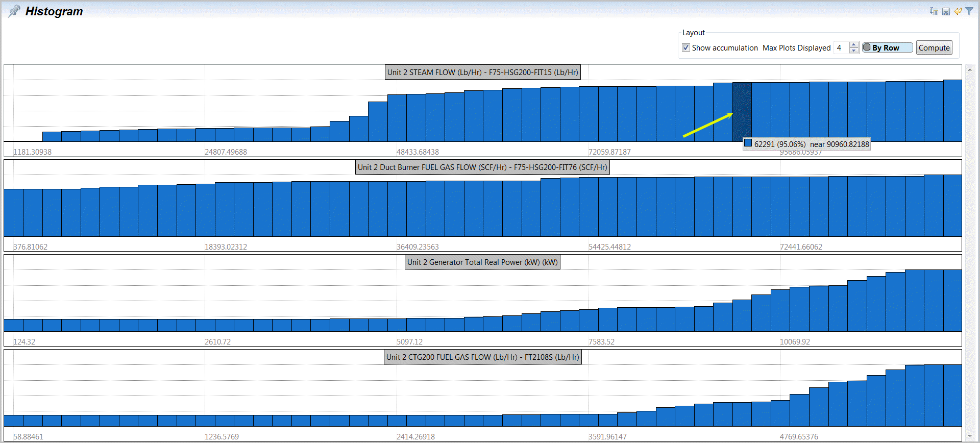The image size is (980, 443).
Task: Open the filter funnel icon
Action: click(x=969, y=11)
